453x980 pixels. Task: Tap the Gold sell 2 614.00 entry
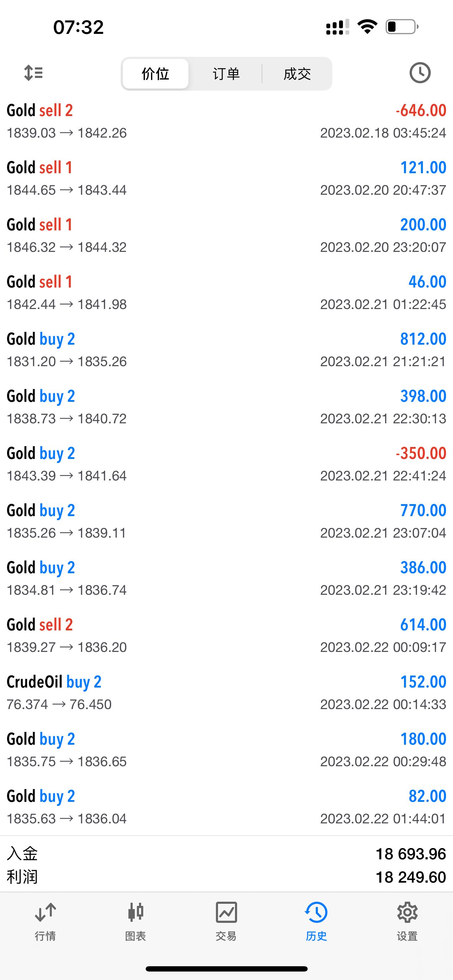click(226, 635)
